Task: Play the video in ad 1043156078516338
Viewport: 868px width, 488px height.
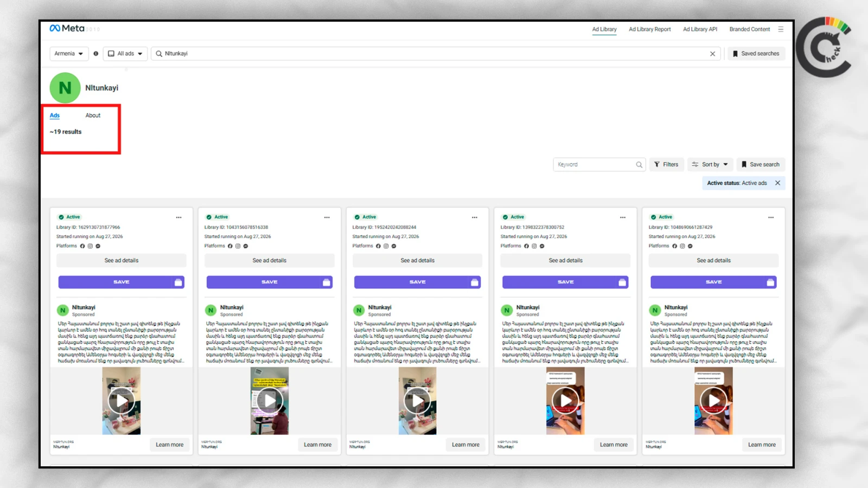Action: pos(270,401)
